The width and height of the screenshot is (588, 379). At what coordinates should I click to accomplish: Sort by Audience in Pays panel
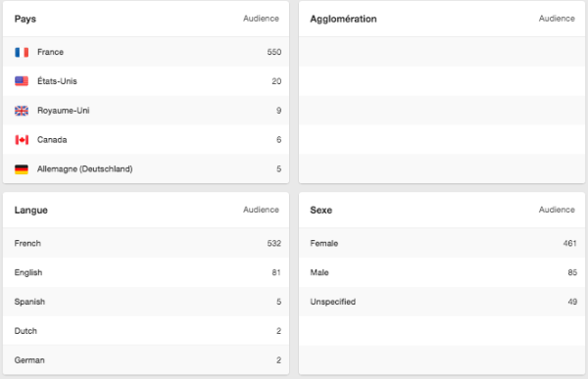coord(261,19)
